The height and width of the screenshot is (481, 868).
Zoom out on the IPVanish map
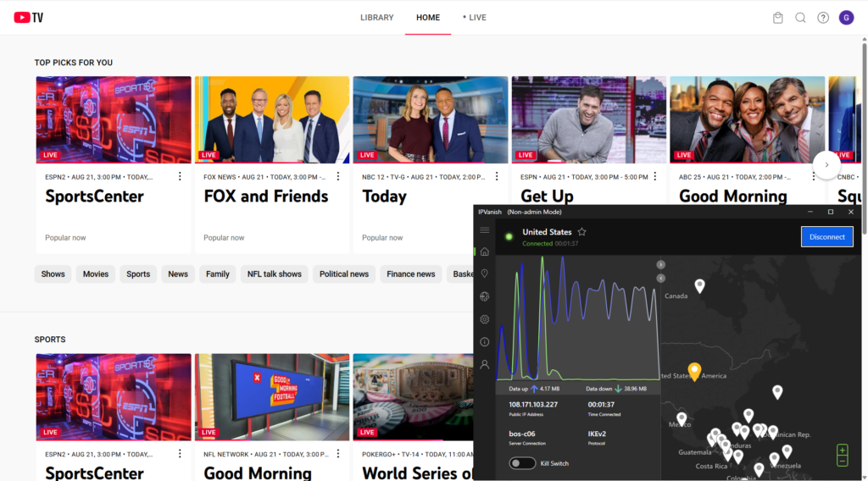842,461
